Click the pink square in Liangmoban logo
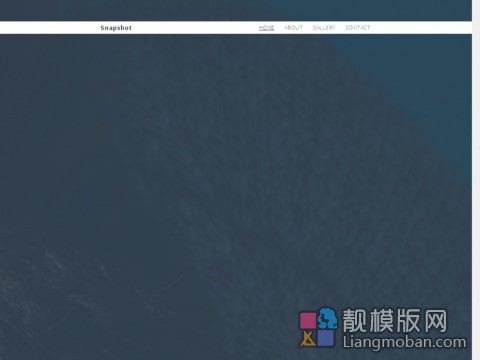This screenshot has height=360, width=480. pyautogui.click(x=308, y=320)
